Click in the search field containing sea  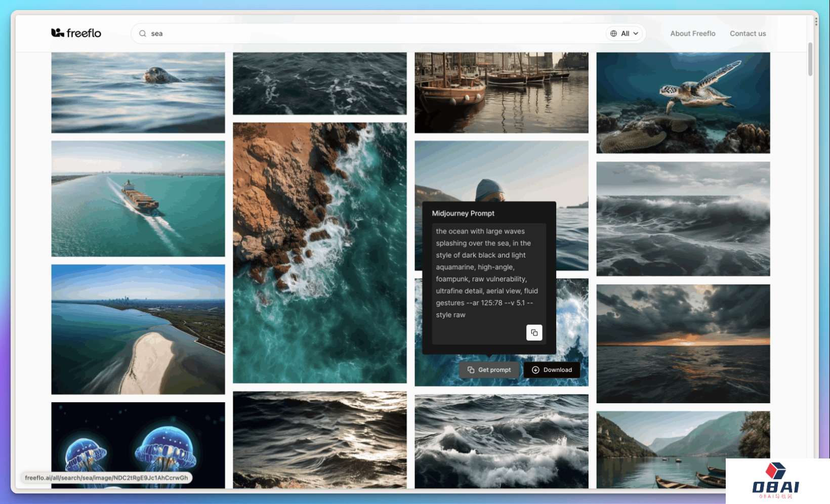pyautogui.click(x=354, y=33)
